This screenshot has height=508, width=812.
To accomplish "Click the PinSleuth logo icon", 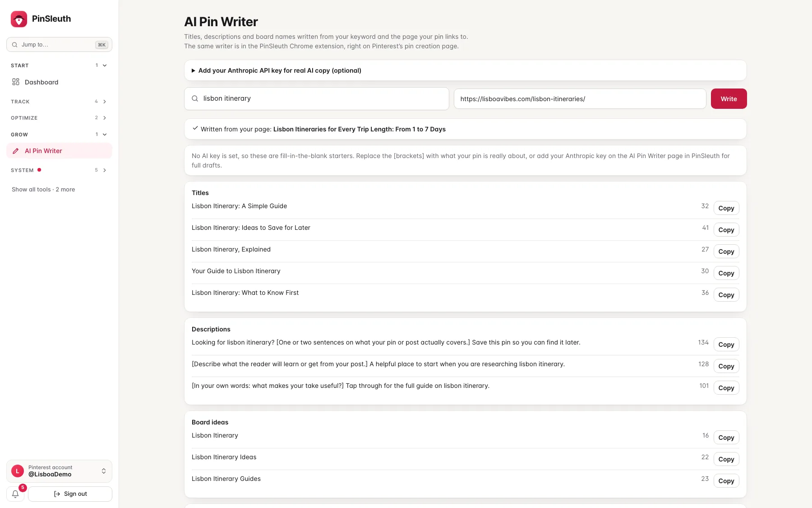I will [x=19, y=19].
